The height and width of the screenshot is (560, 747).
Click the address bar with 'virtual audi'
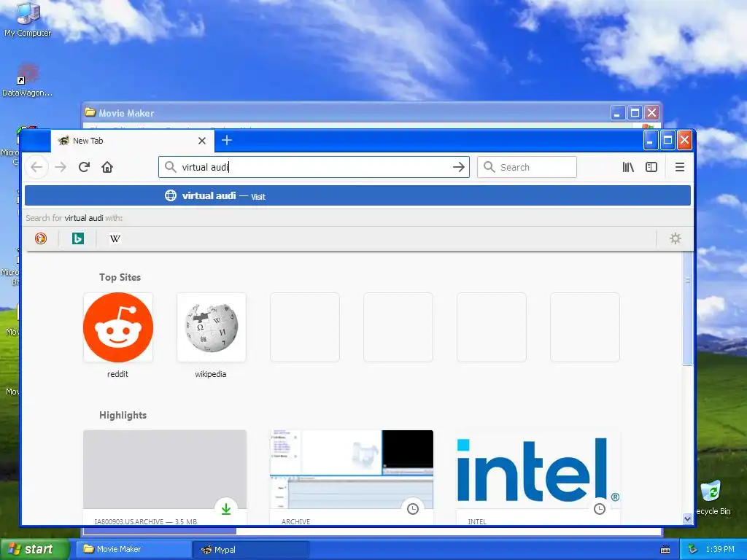pos(314,167)
